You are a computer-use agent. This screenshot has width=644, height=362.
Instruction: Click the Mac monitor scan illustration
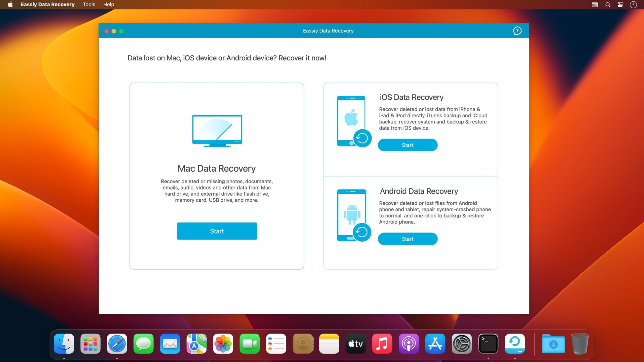click(217, 131)
